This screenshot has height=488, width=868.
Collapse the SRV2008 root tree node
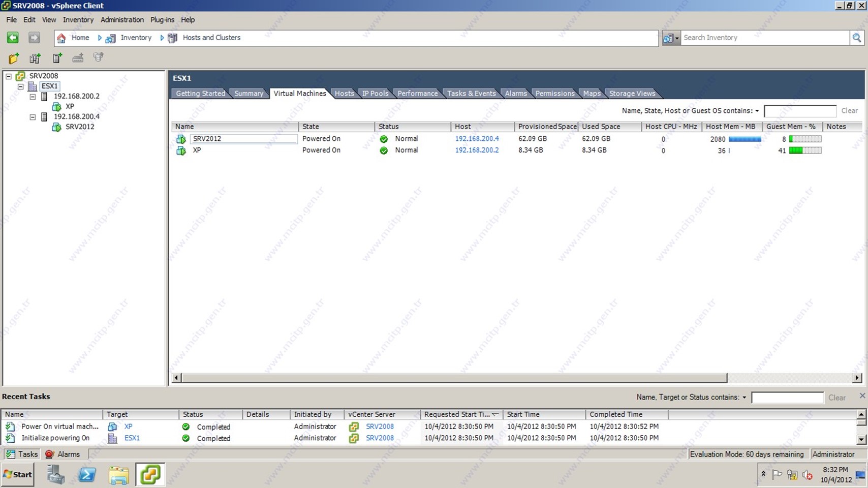click(9, 76)
